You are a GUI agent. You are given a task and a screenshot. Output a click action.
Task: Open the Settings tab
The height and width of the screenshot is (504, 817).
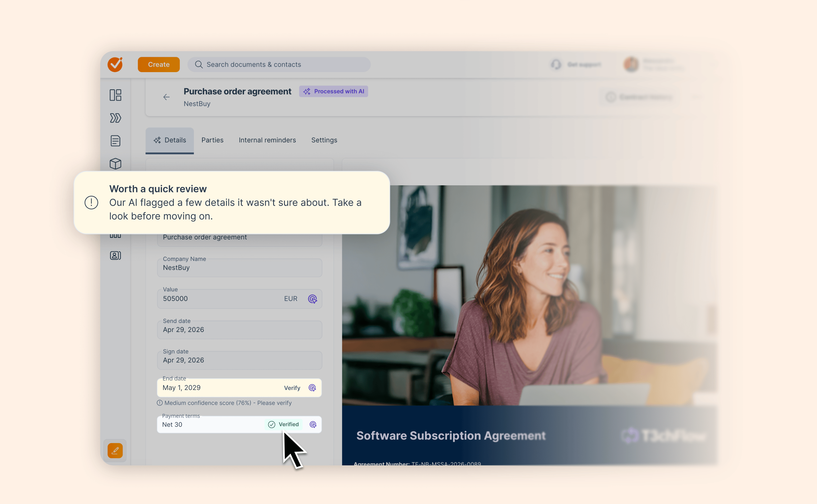pos(324,140)
